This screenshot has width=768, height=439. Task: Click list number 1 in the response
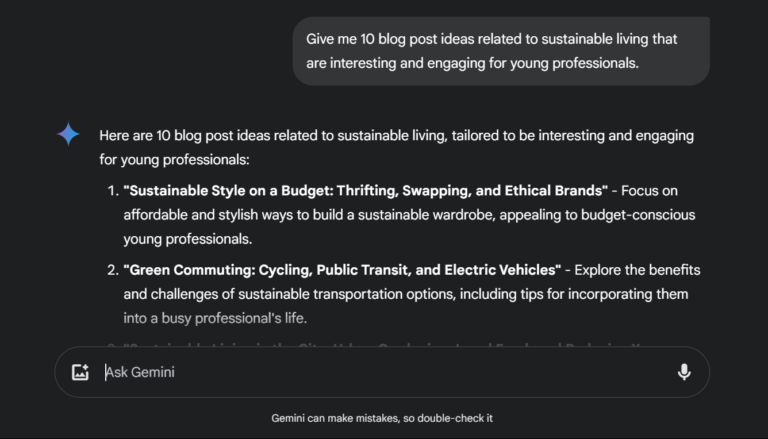112,190
